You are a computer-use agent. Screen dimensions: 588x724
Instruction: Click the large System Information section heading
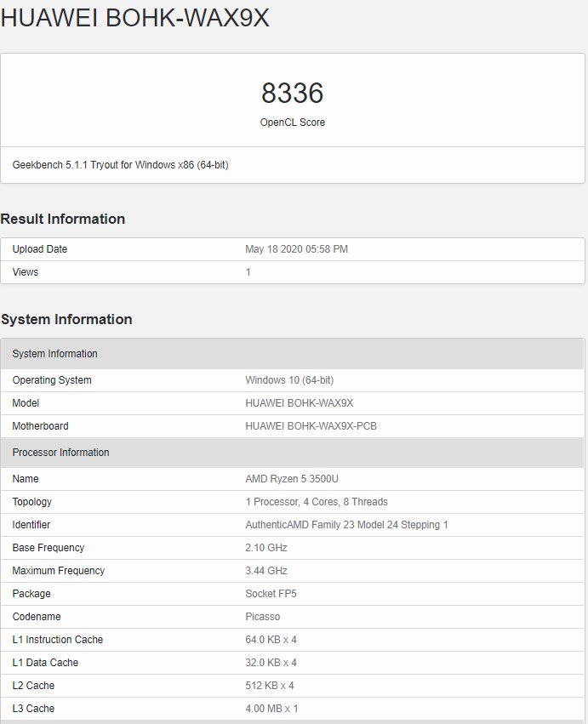tap(66, 320)
